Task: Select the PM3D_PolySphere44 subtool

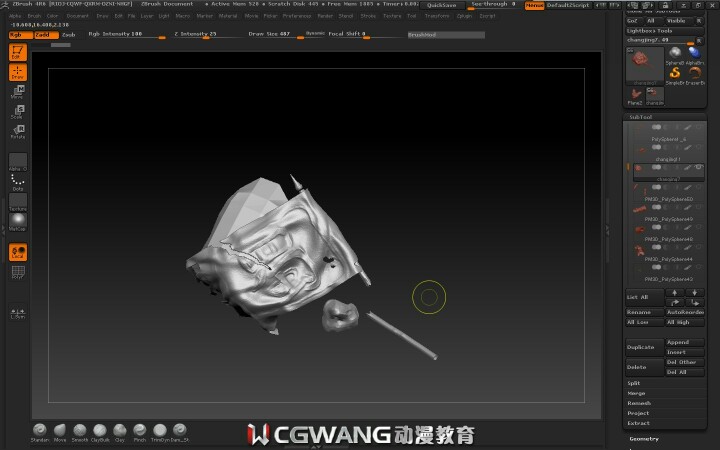Action: click(667, 253)
